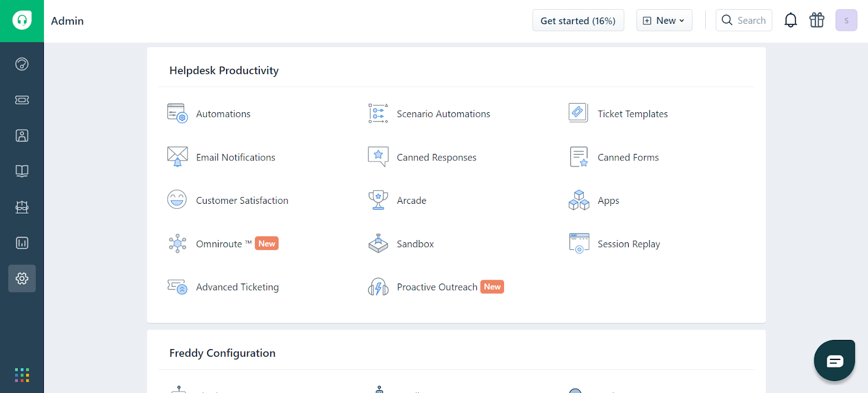Open the Session Replay icon
Viewport: 868px width, 393px height.
pyautogui.click(x=579, y=243)
